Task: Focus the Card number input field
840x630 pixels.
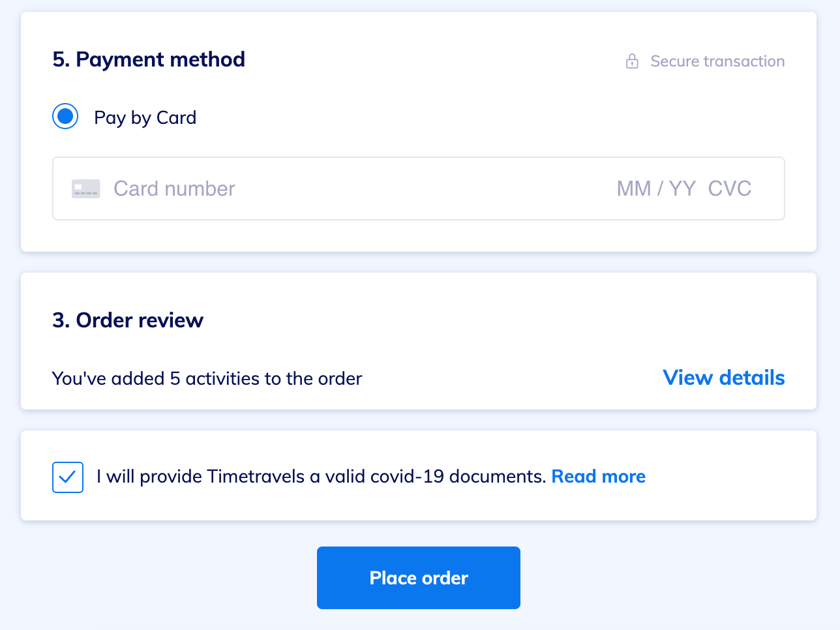Action: [x=326, y=188]
